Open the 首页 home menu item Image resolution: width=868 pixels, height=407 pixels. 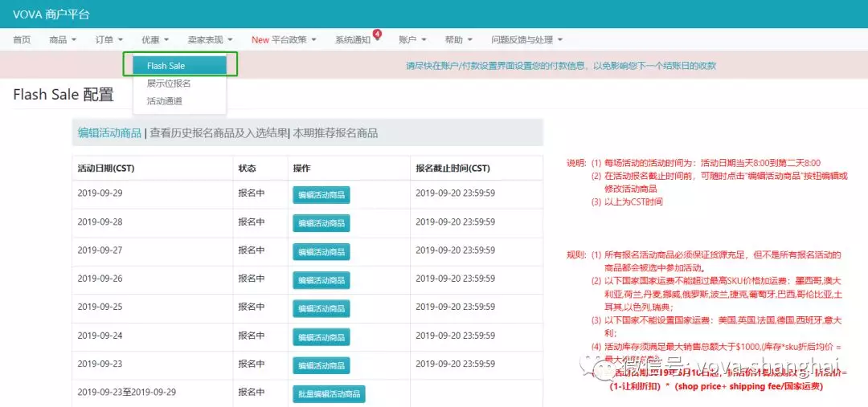[23, 40]
